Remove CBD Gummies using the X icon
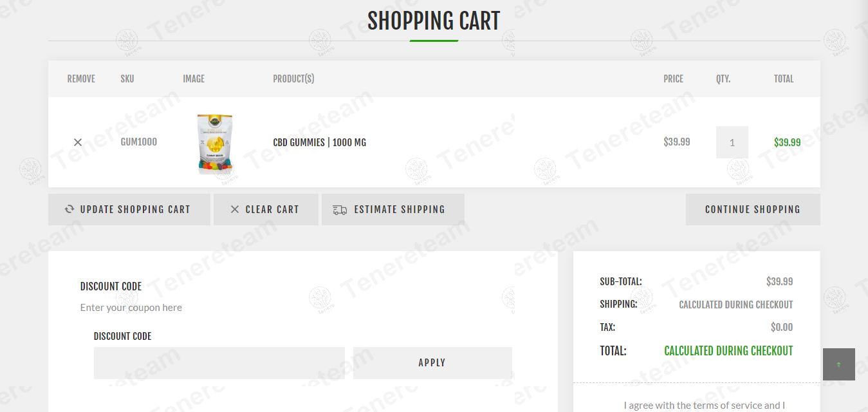The image size is (868, 412). pyautogui.click(x=78, y=142)
